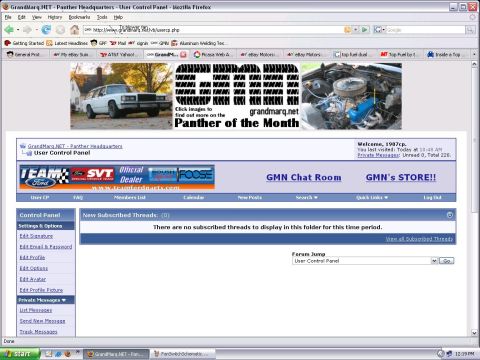Screen dimensions: 480x360
Task: Click New Posts in the navigation bar
Action: [250, 197]
